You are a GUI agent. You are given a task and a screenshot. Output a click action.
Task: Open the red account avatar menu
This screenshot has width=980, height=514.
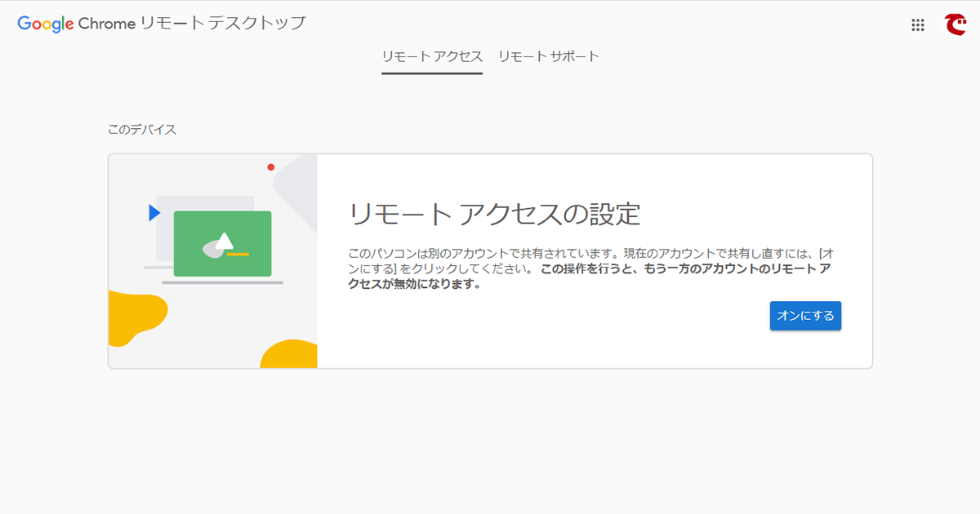pos(955,25)
